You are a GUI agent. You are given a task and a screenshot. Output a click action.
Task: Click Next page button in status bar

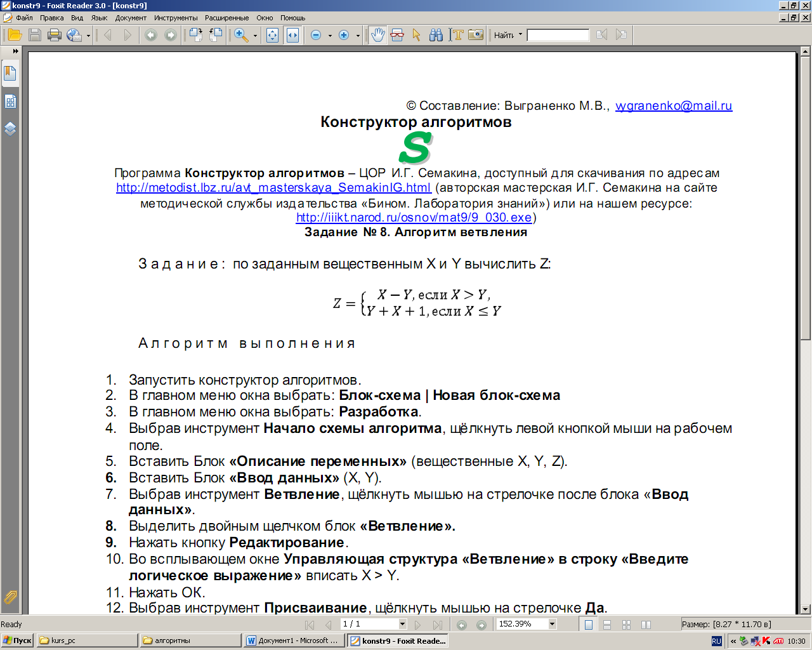pos(417,625)
